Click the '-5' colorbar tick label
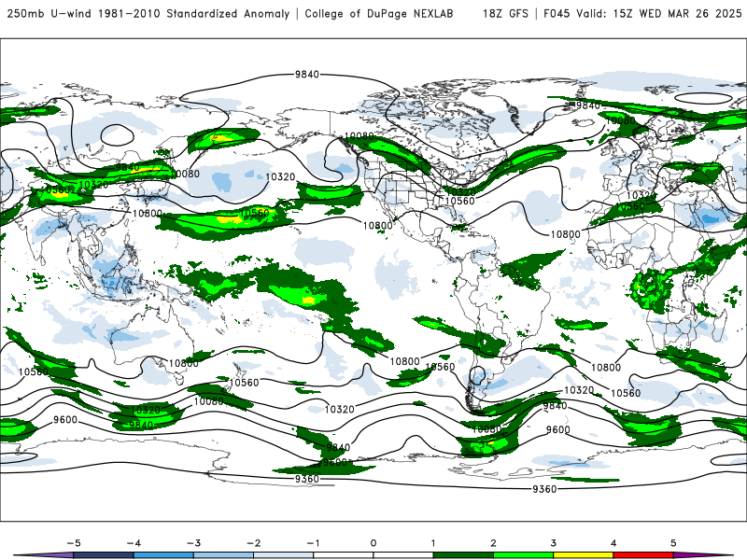 (x=74, y=543)
